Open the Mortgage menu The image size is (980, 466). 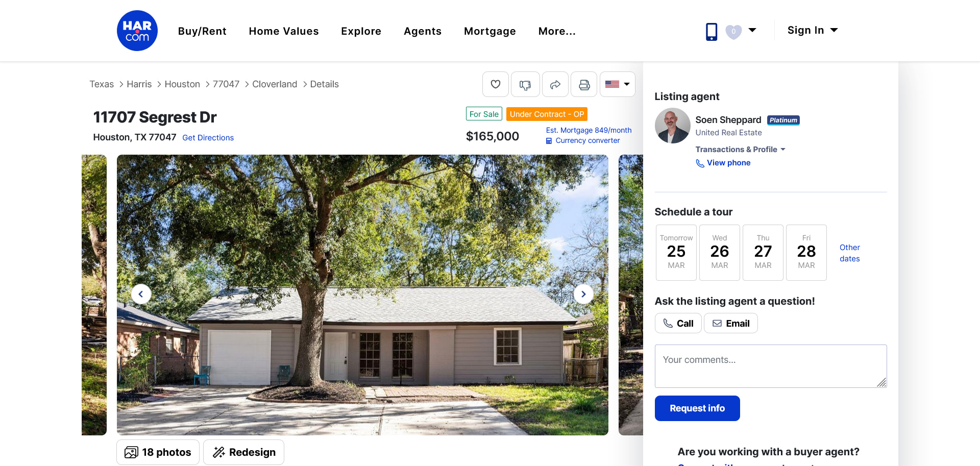(490, 31)
